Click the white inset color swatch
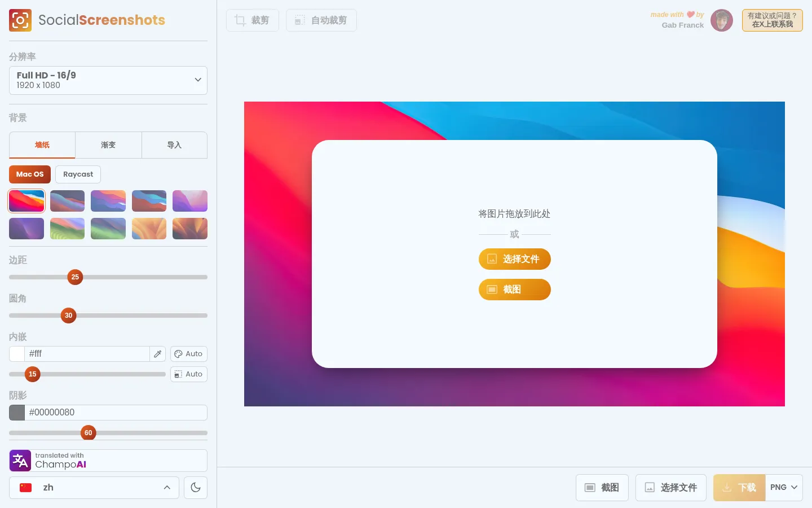The height and width of the screenshot is (508, 812). 17,354
